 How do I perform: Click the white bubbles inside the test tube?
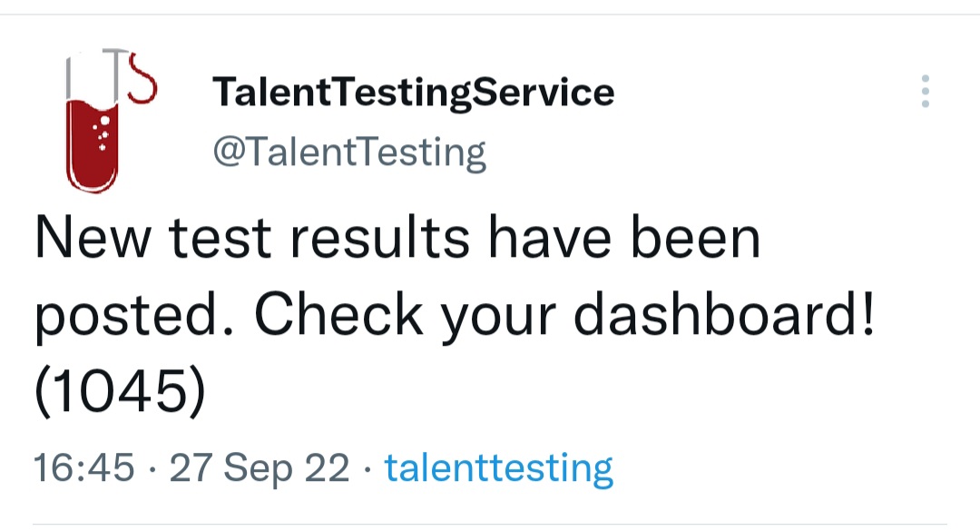104,132
